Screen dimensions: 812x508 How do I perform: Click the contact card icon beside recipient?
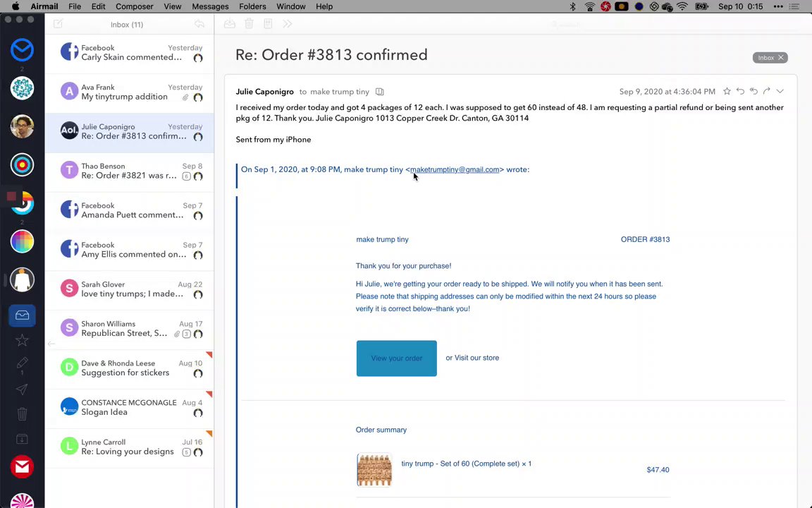pyautogui.click(x=380, y=92)
